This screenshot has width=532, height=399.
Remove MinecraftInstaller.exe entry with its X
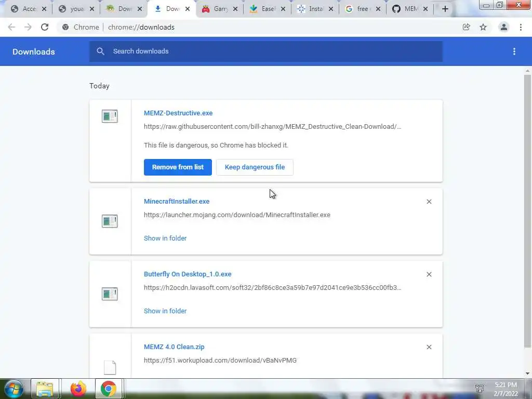coord(429,202)
